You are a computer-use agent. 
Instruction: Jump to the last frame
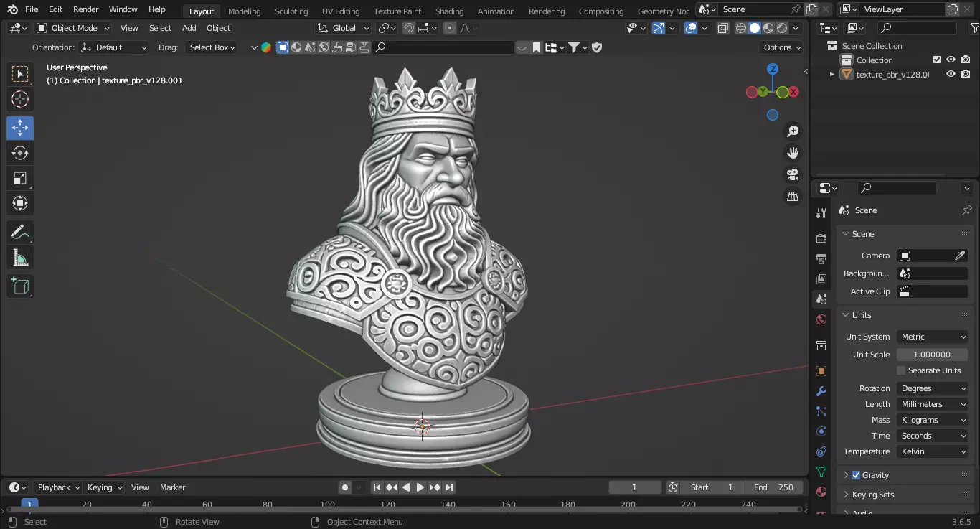coord(450,487)
